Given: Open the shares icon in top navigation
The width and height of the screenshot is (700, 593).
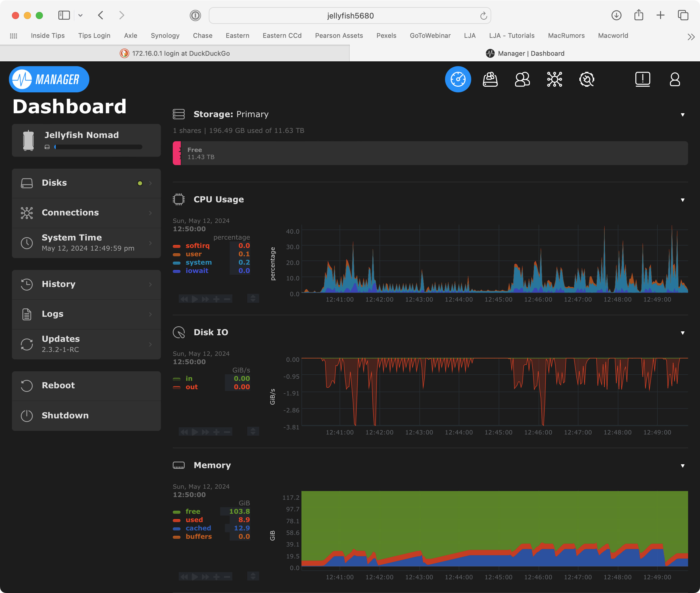Looking at the screenshot, I should coord(490,79).
